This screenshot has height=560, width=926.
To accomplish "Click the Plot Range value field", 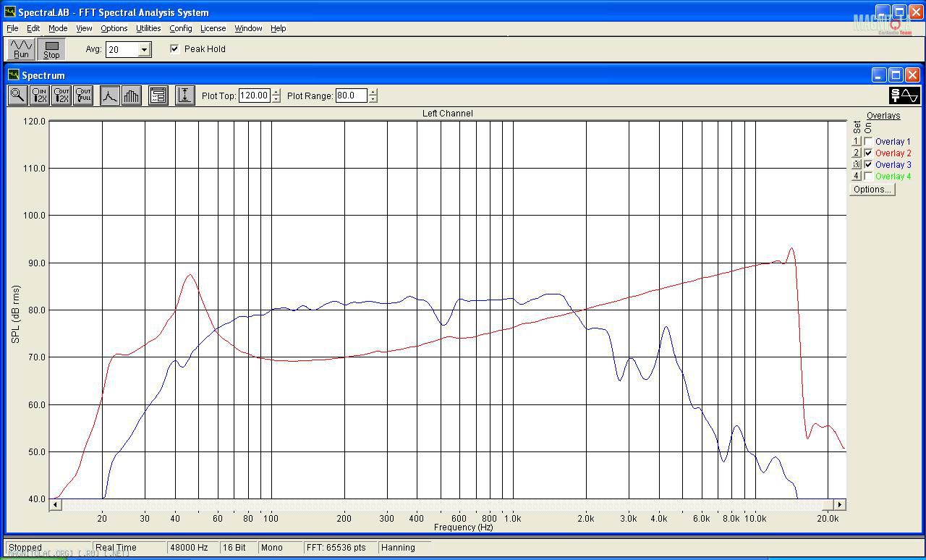I will point(351,96).
